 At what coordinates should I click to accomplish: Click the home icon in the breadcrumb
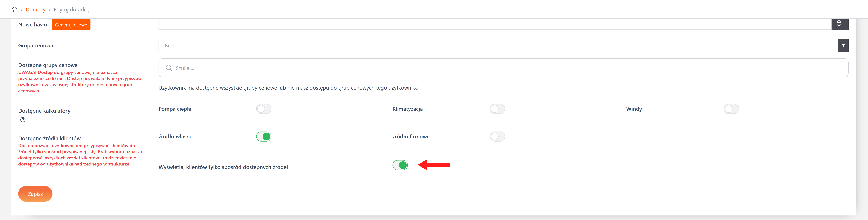pyautogui.click(x=14, y=9)
